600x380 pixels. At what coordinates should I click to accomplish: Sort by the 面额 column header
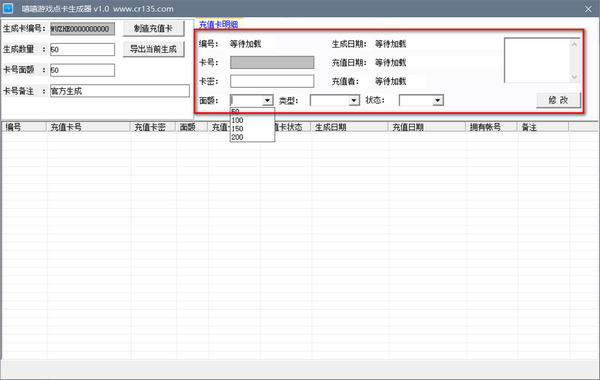pos(192,127)
